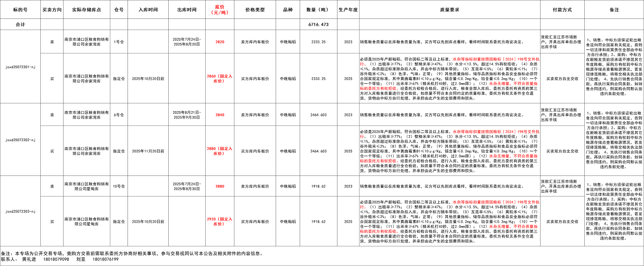The width and height of the screenshot is (644, 266).
Task: Select the 生产年度 column header
Action: pyautogui.click(x=348, y=9)
